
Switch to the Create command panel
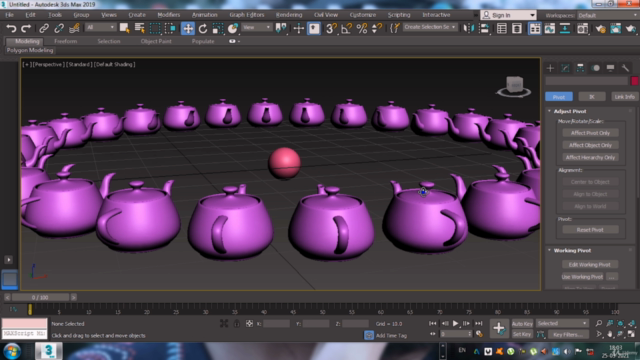click(x=550, y=68)
